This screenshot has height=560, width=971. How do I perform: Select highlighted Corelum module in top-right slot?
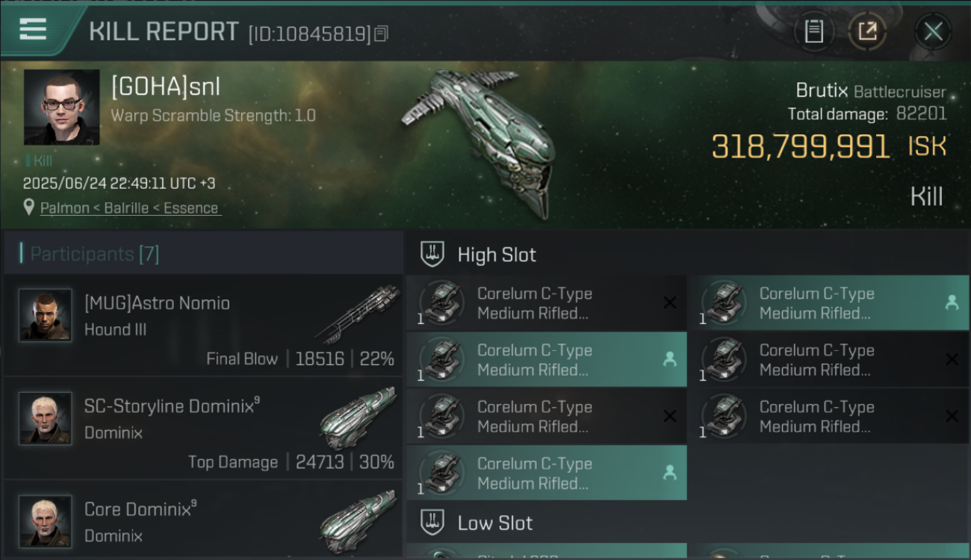coord(828,303)
